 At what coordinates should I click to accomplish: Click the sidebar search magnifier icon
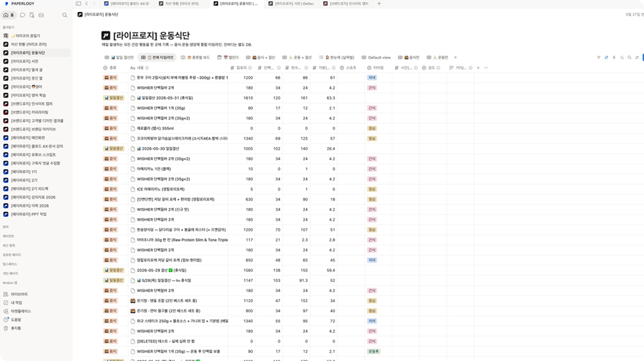pyautogui.click(x=64, y=15)
